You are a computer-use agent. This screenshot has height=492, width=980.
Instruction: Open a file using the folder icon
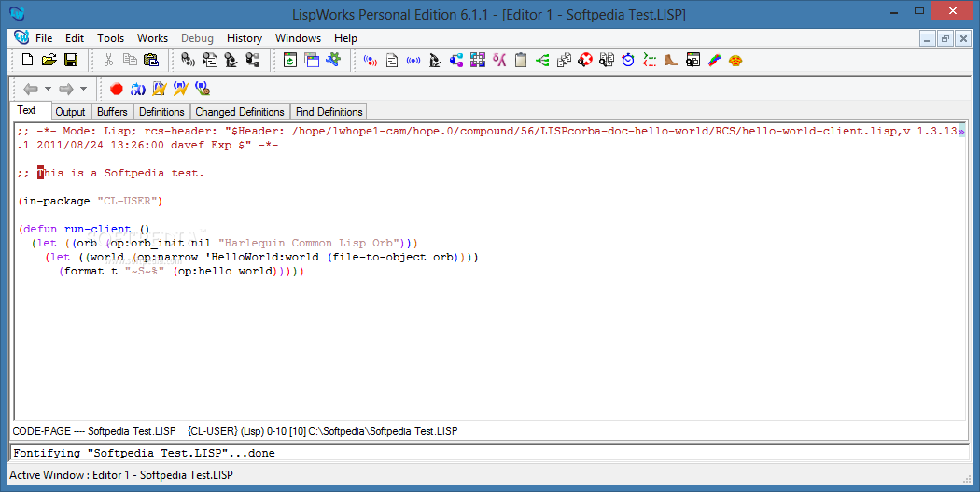pyautogui.click(x=49, y=60)
